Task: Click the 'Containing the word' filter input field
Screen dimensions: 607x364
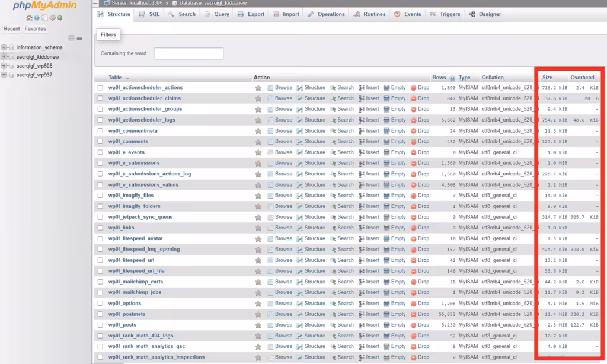Action: click(x=190, y=53)
